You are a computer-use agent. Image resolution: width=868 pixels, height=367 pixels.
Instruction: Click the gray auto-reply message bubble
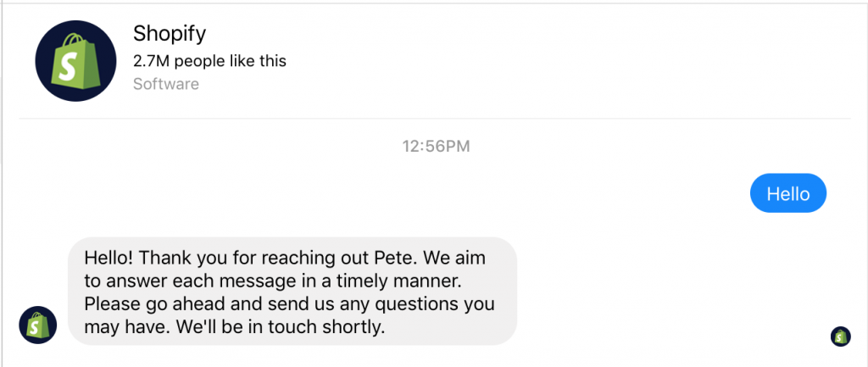(x=292, y=292)
